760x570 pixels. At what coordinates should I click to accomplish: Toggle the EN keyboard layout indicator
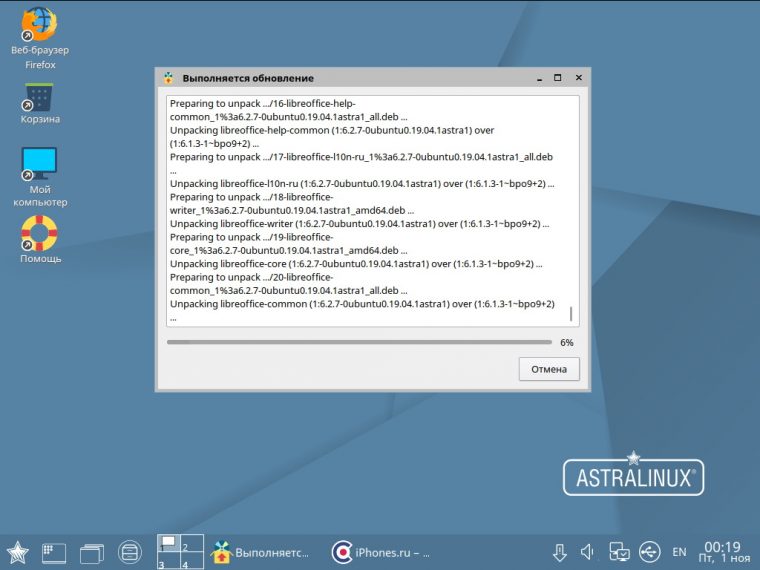[679, 552]
